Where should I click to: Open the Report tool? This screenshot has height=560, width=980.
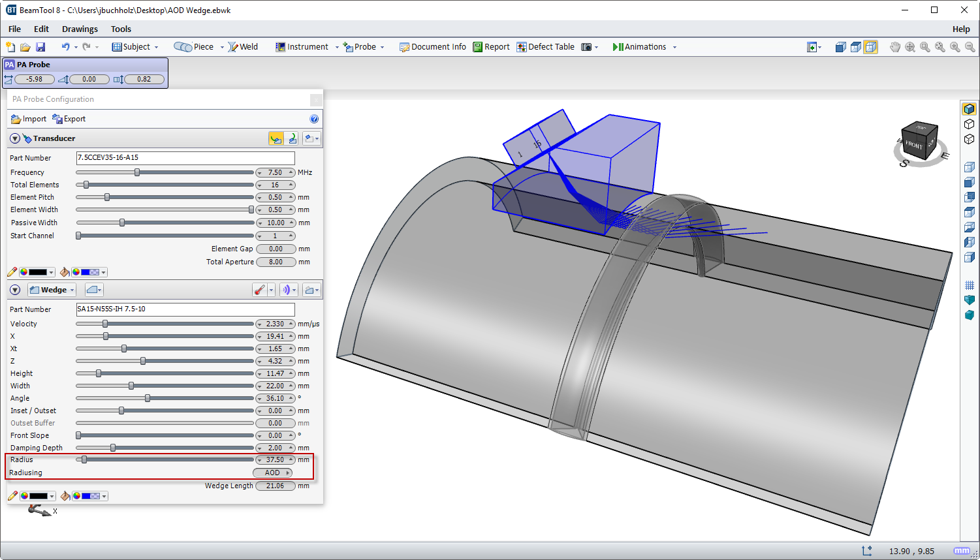[491, 47]
